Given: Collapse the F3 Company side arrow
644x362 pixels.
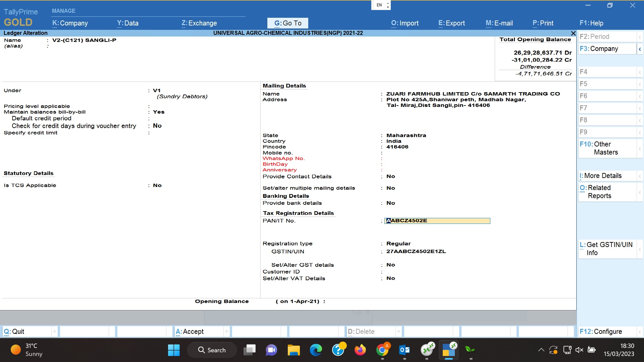Looking at the screenshot, I should 640,49.
